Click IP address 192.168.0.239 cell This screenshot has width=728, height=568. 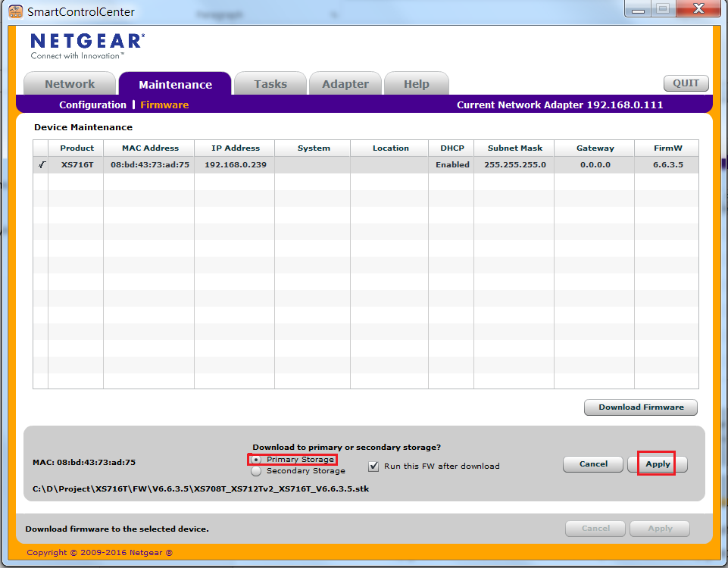click(x=235, y=165)
